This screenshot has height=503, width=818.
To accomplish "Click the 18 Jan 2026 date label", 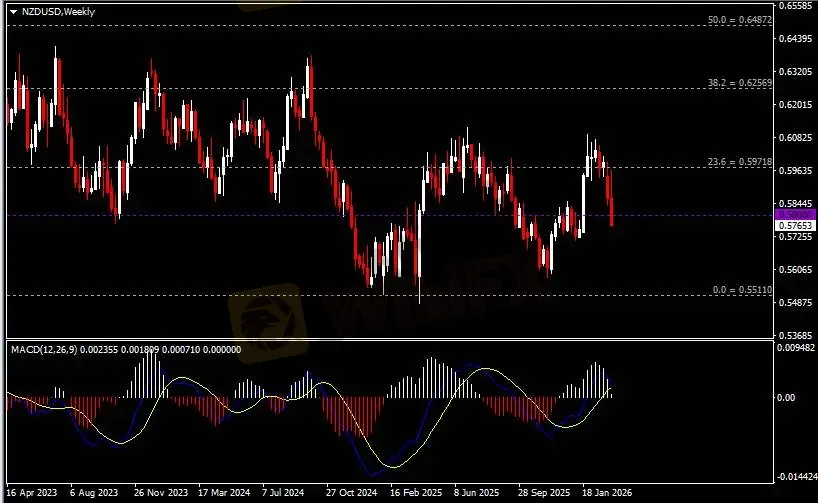I will (x=608, y=493).
